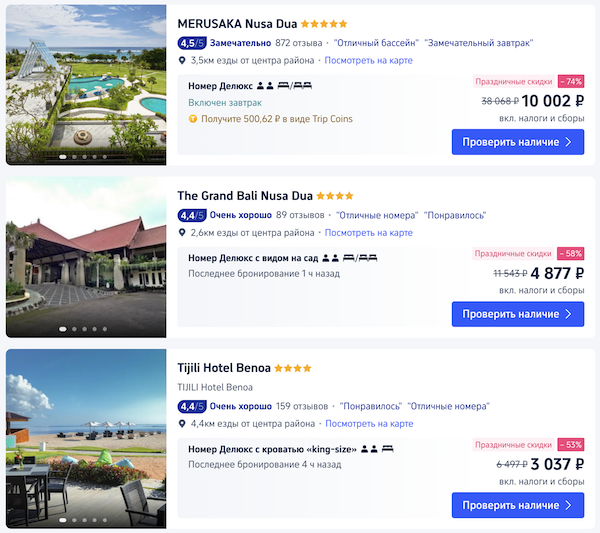
Task: Click MERUSAKA 4,5/5 rating badge
Action: pos(191,43)
